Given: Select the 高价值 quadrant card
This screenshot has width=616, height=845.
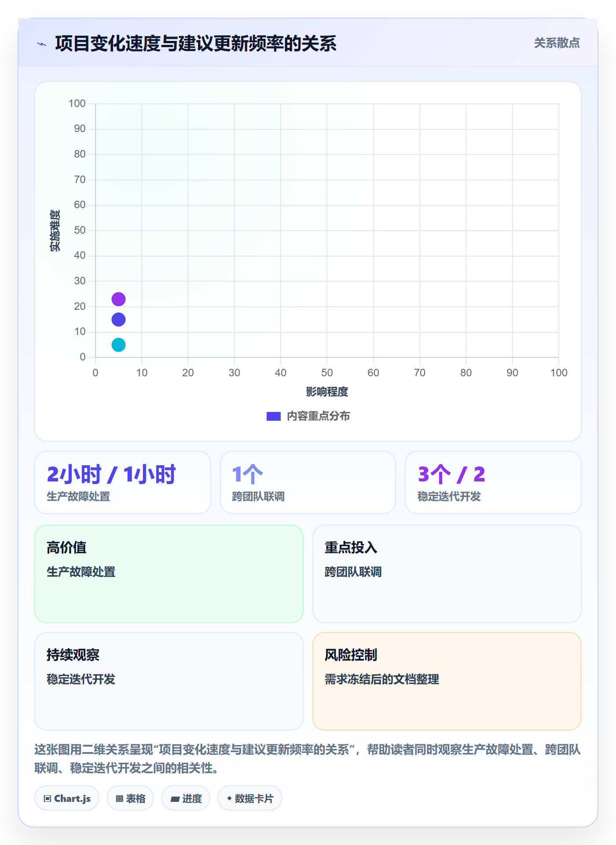Looking at the screenshot, I should coord(169,574).
